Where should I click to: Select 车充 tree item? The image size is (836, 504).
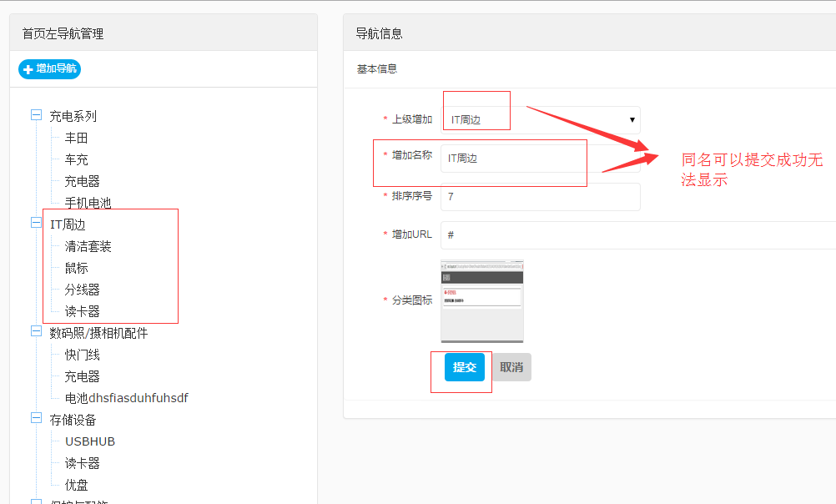tap(76, 159)
